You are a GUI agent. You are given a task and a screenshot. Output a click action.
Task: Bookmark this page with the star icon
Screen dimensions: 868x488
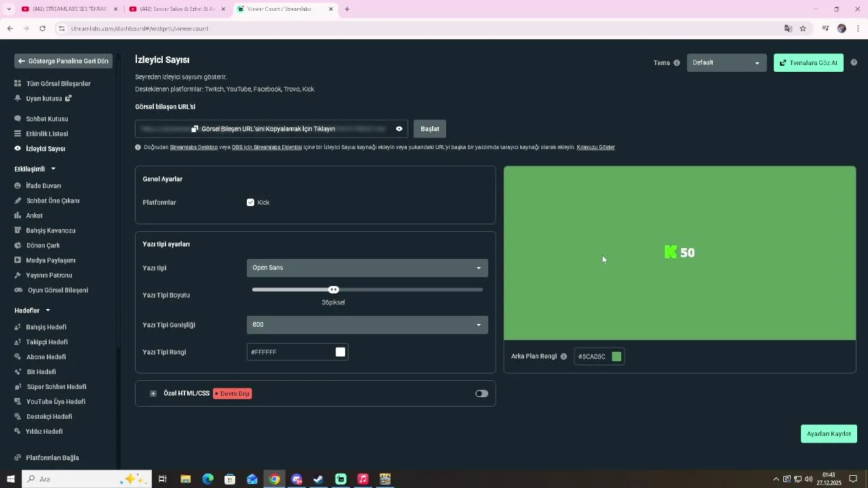(x=803, y=28)
